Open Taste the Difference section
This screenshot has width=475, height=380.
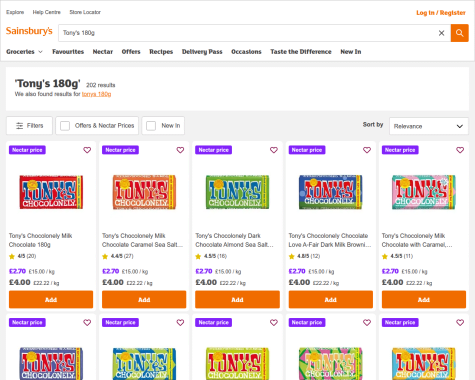tap(301, 52)
